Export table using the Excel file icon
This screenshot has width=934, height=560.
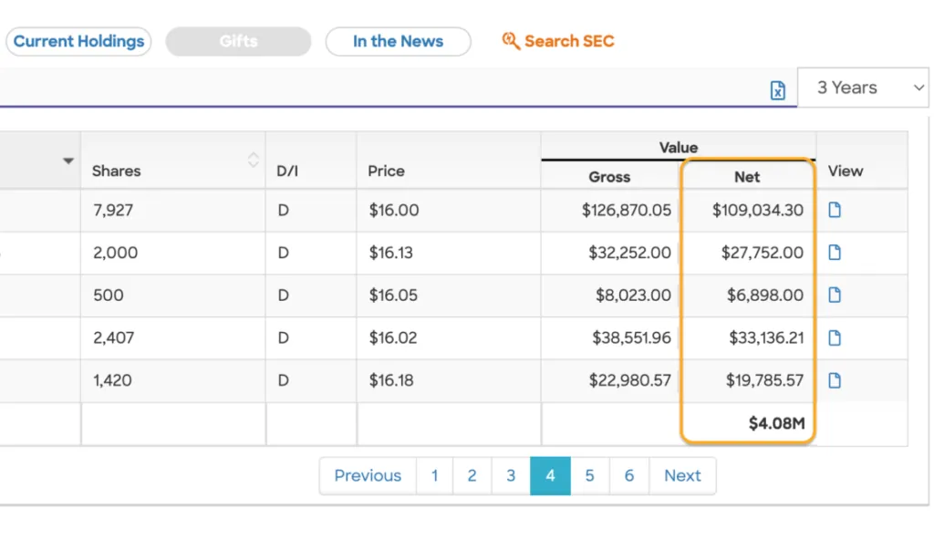[777, 90]
